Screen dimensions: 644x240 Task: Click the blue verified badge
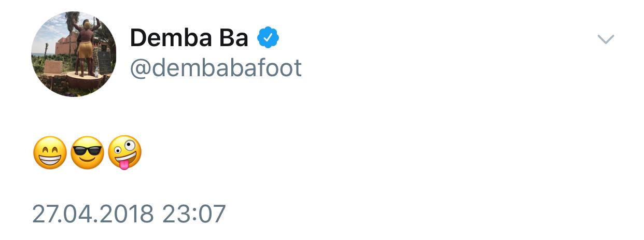click(269, 37)
